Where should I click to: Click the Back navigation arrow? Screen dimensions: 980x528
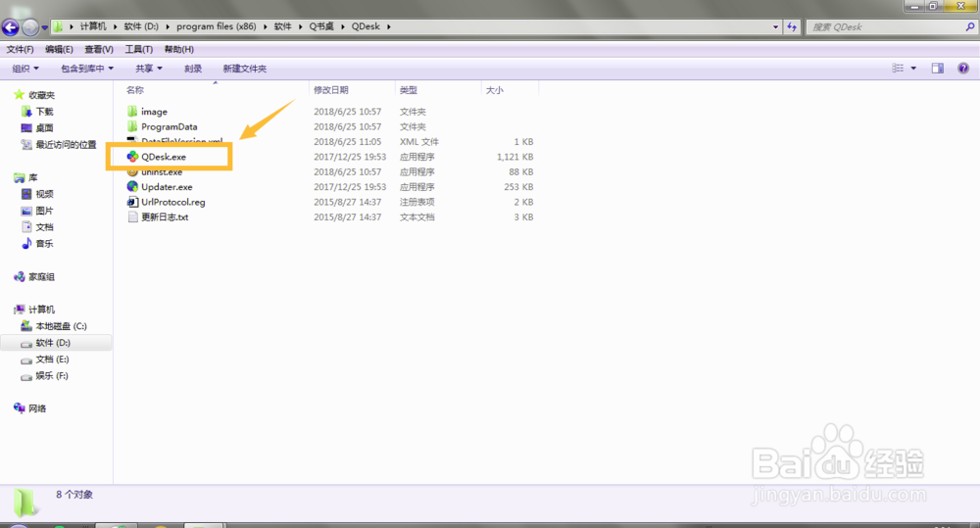point(11,26)
